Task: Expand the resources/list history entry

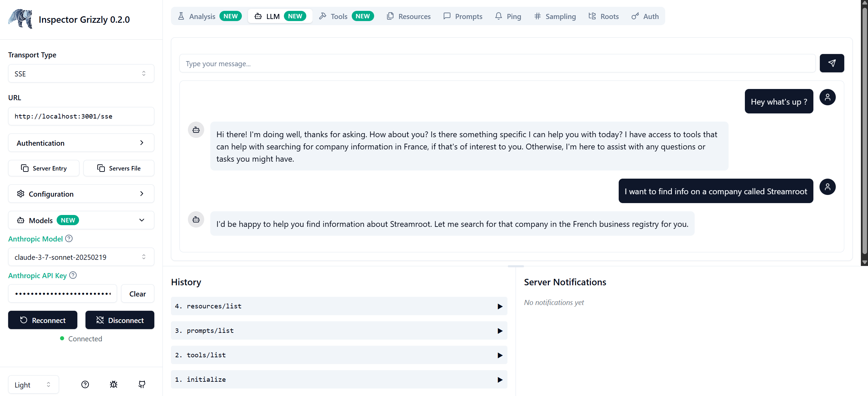Action: coord(500,306)
